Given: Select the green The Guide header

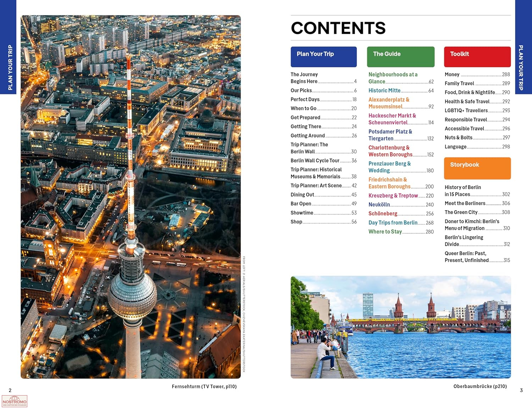Looking at the screenshot, I should click(x=400, y=57).
